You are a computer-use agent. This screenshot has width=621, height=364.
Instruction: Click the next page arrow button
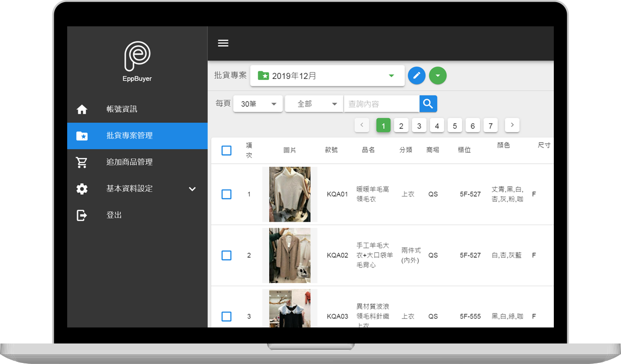pos(512,125)
